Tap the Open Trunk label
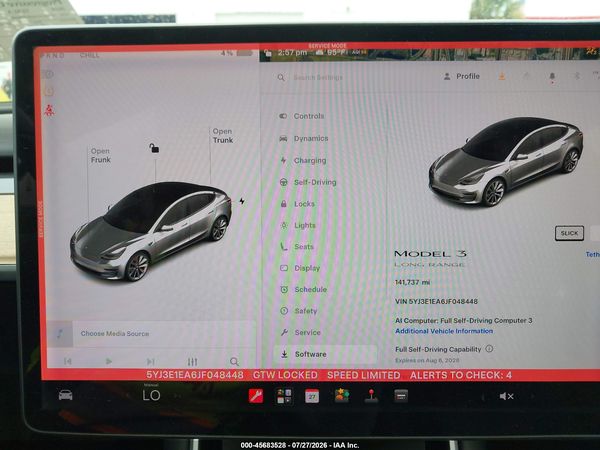The image size is (600, 450). pyautogui.click(x=223, y=136)
